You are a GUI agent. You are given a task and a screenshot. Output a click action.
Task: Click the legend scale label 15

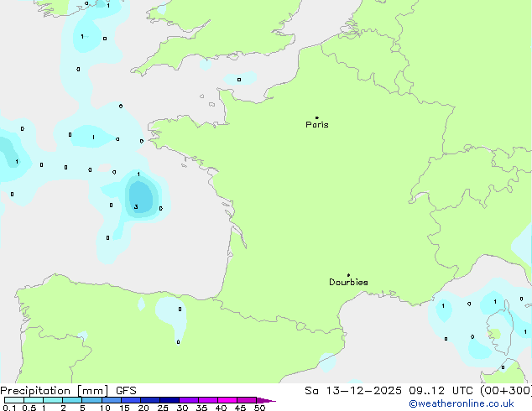(x=124, y=408)
